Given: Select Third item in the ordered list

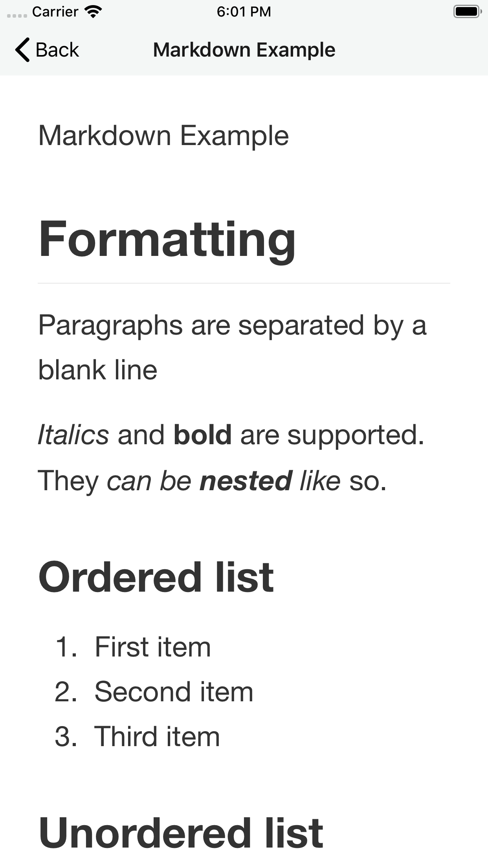Looking at the screenshot, I should [x=156, y=736].
